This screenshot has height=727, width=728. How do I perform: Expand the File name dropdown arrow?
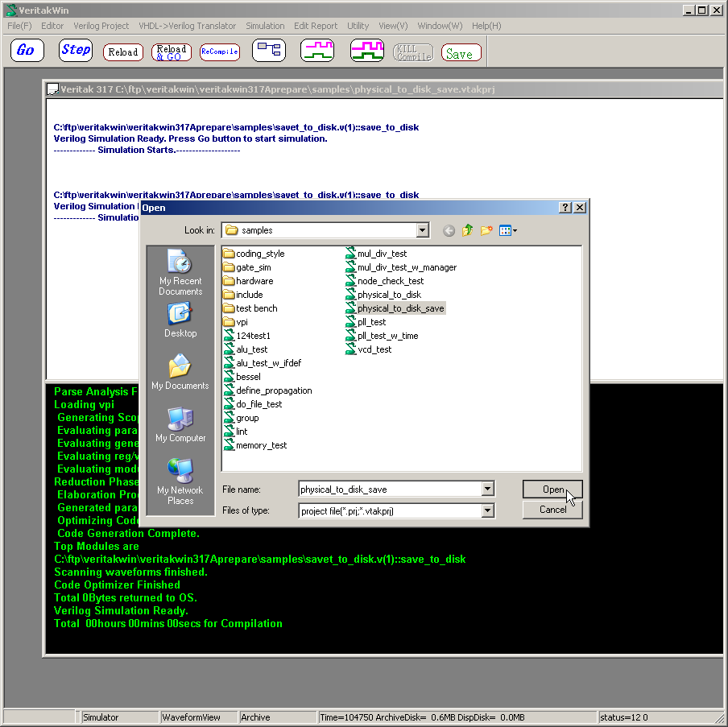pos(487,489)
